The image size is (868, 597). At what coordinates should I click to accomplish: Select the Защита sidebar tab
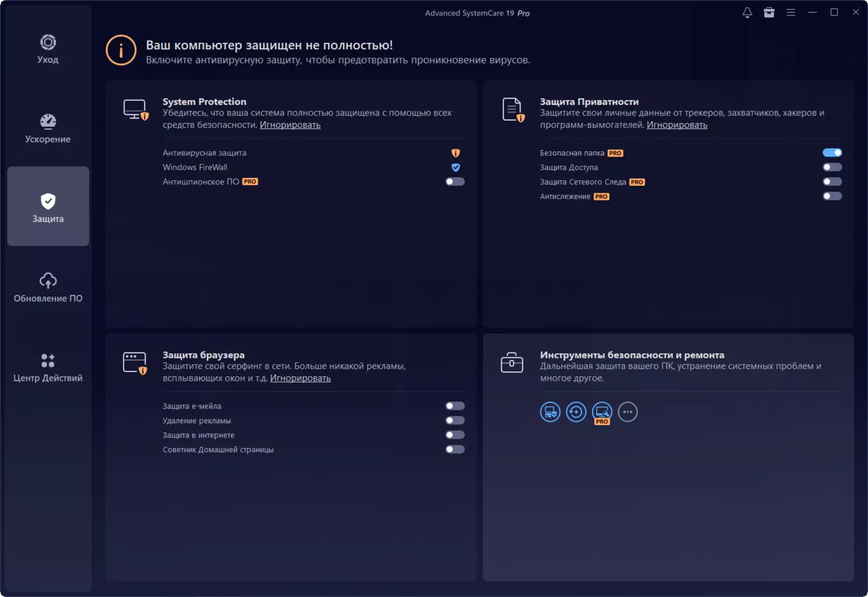point(48,206)
